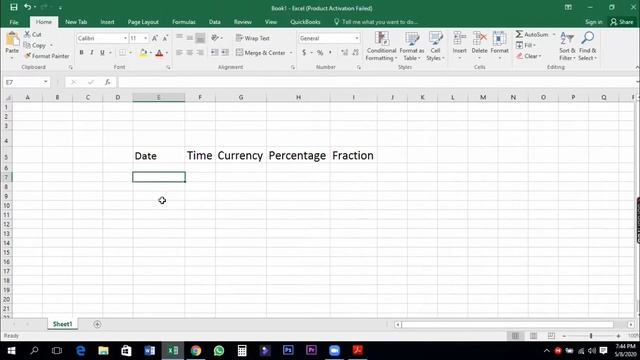Open Conditional Formatting menu
This screenshot has height=360, width=640.
[x=381, y=46]
